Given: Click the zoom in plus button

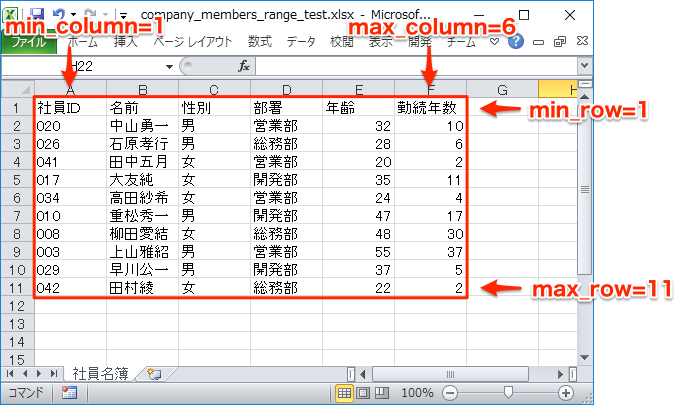Looking at the screenshot, I should coord(566,393).
